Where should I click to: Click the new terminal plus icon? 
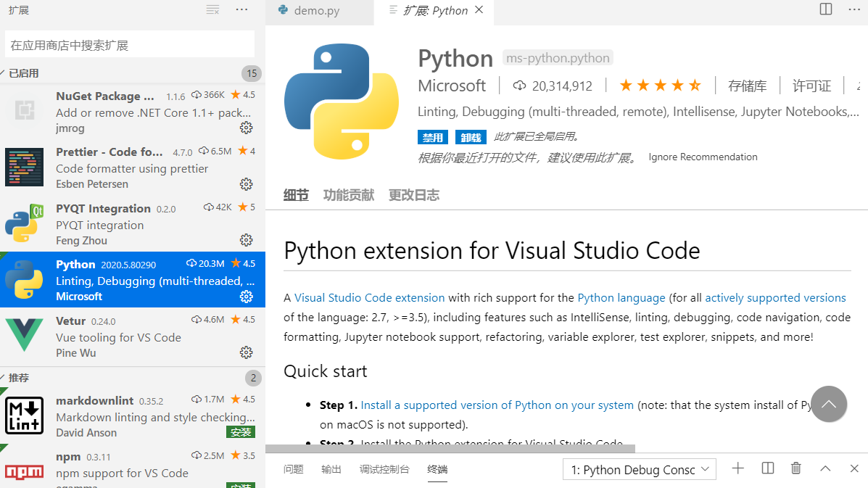[x=738, y=468]
